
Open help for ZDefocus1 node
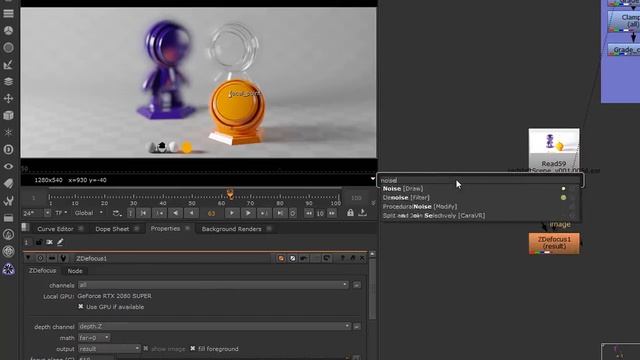pyautogui.click(x=342, y=258)
